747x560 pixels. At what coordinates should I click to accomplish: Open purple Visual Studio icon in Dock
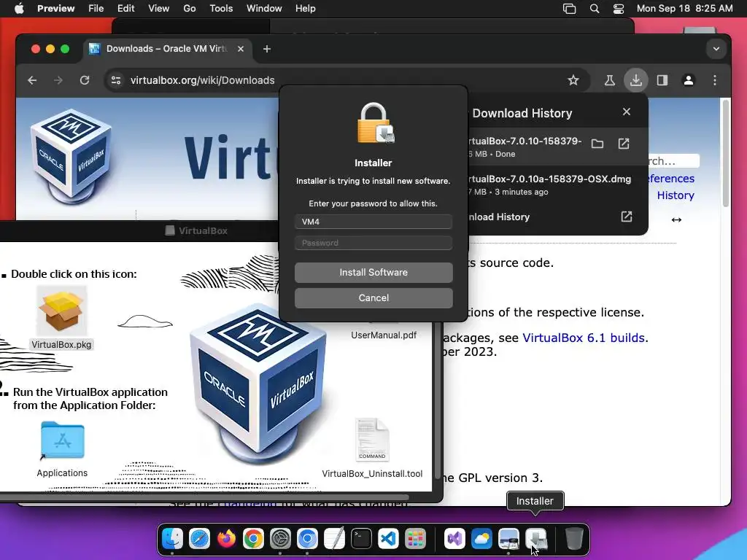[x=454, y=539]
